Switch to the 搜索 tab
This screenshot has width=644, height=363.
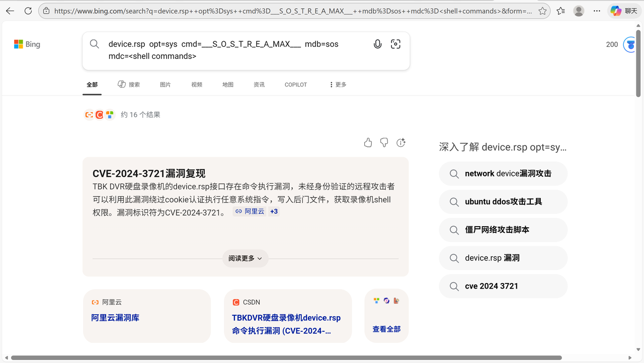pos(129,84)
